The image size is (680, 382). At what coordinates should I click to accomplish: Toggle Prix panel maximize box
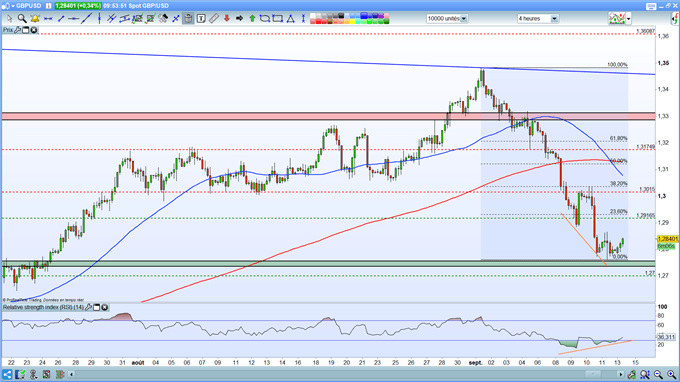[x=26, y=30]
